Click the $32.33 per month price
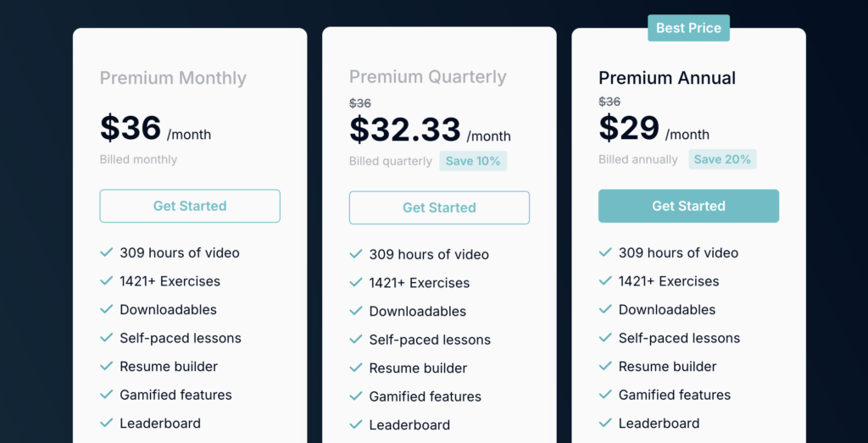Viewport: 868px width, 443px height. click(405, 130)
